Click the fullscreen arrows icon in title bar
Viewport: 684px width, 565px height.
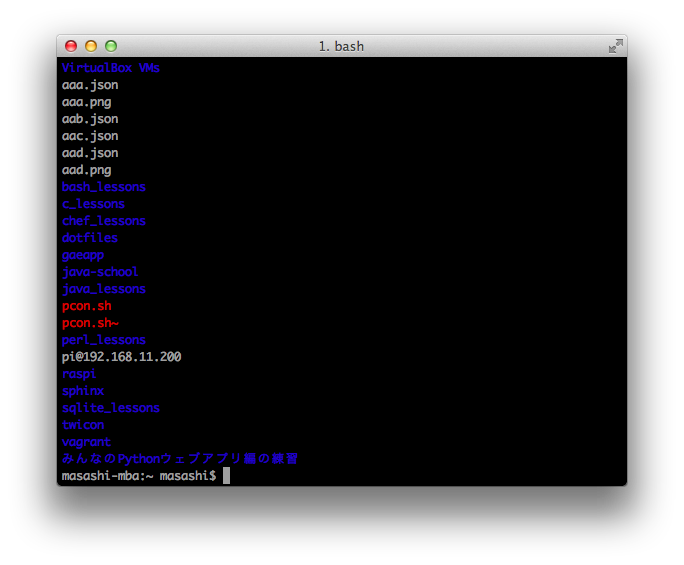pos(616,46)
